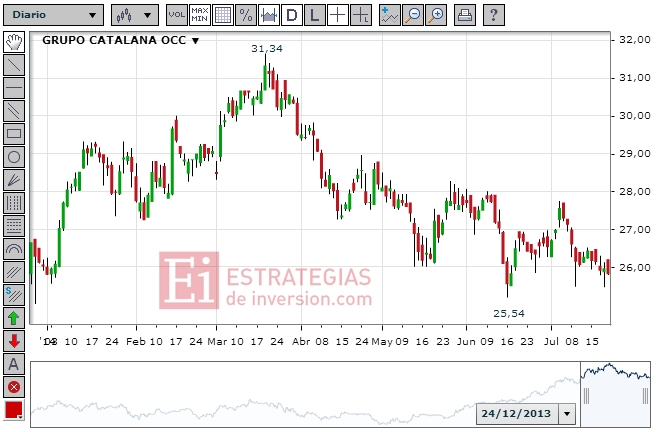Open help with question mark icon
The height and width of the screenshot is (432, 656).
pos(493,15)
